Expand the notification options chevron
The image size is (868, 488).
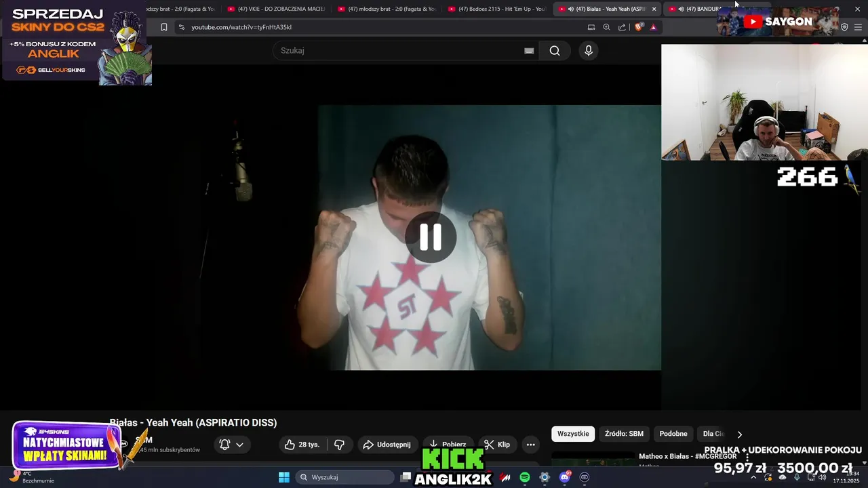(x=239, y=445)
